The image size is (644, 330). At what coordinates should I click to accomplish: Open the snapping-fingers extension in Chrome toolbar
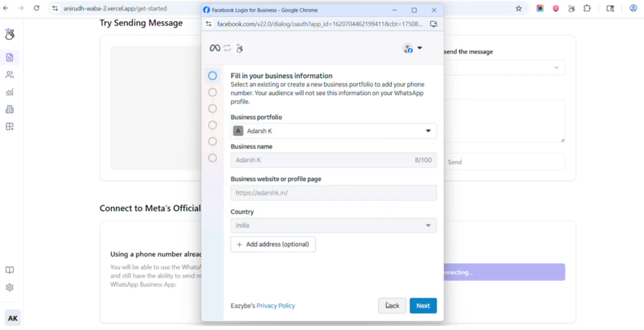(x=571, y=8)
